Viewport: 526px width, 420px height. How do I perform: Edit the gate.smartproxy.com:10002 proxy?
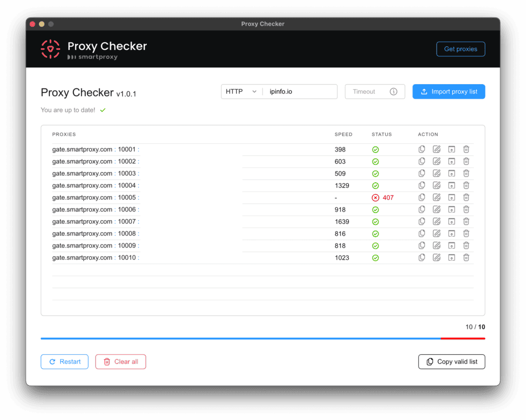[437, 161]
